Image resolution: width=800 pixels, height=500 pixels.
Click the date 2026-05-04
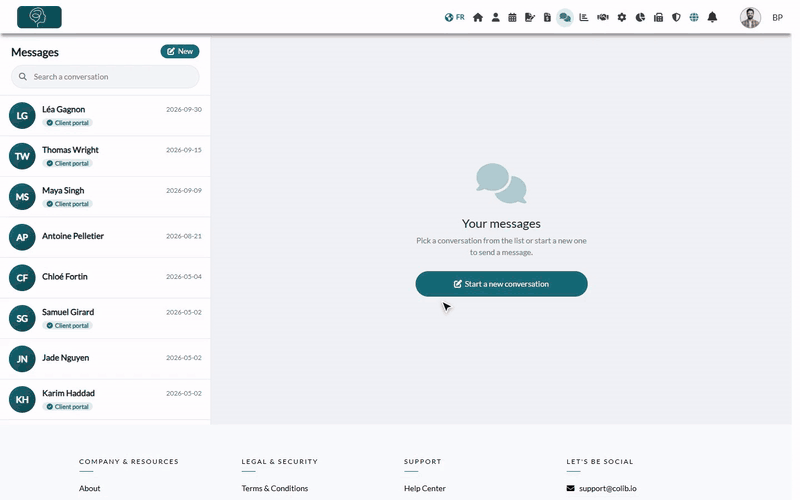pyautogui.click(x=184, y=277)
